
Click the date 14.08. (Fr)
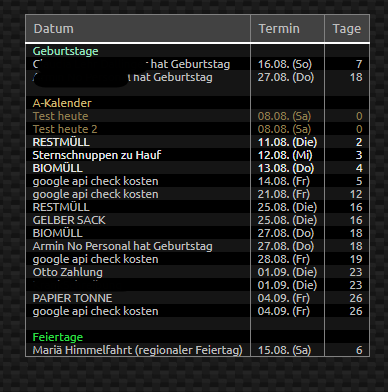284,181
